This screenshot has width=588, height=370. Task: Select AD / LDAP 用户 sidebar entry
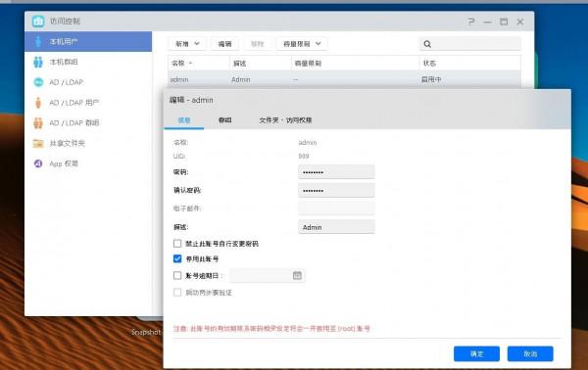[88, 103]
